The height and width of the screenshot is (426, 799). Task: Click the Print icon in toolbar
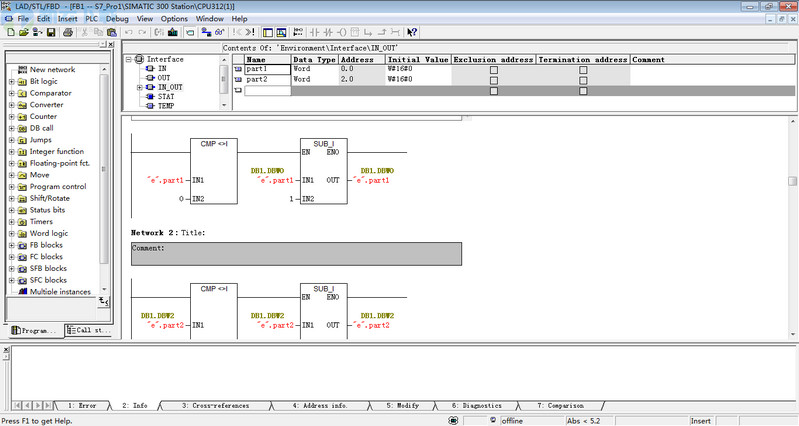coord(67,32)
